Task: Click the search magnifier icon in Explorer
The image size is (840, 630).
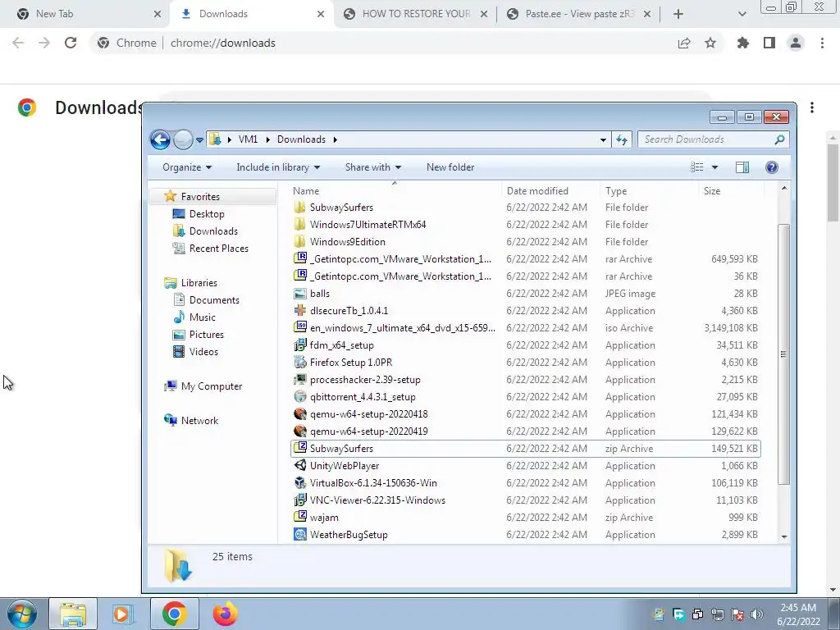Action: click(779, 139)
